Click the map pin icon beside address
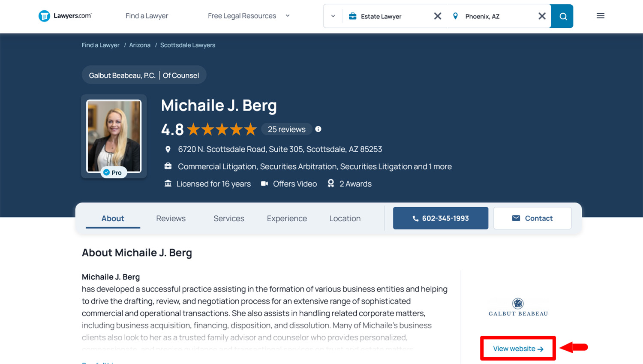The image size is (643, 364). click(168, 149)
